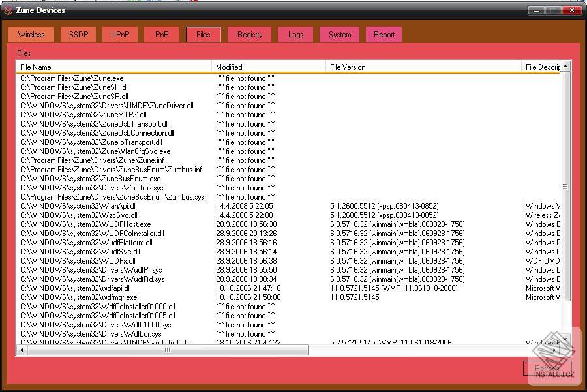This screenshot has height=392, width=587.
Task: Sort by the Modified column header
Action: 269,67
